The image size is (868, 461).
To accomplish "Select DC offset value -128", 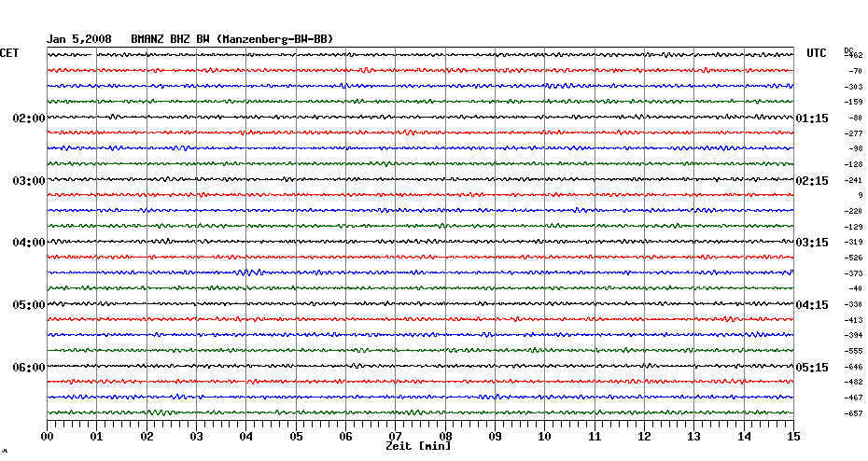I will (x=854, y=165).
